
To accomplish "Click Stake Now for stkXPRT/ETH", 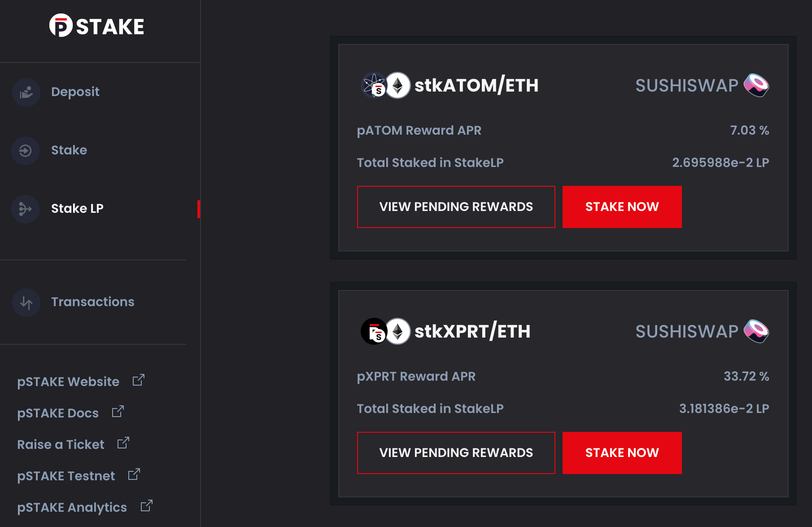I will [x=622, y=453].
